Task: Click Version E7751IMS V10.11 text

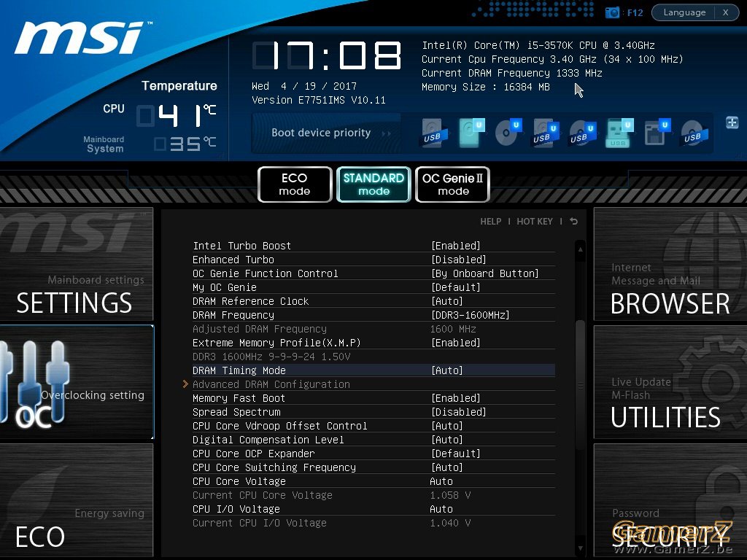Action: click(x=318, y=100)
